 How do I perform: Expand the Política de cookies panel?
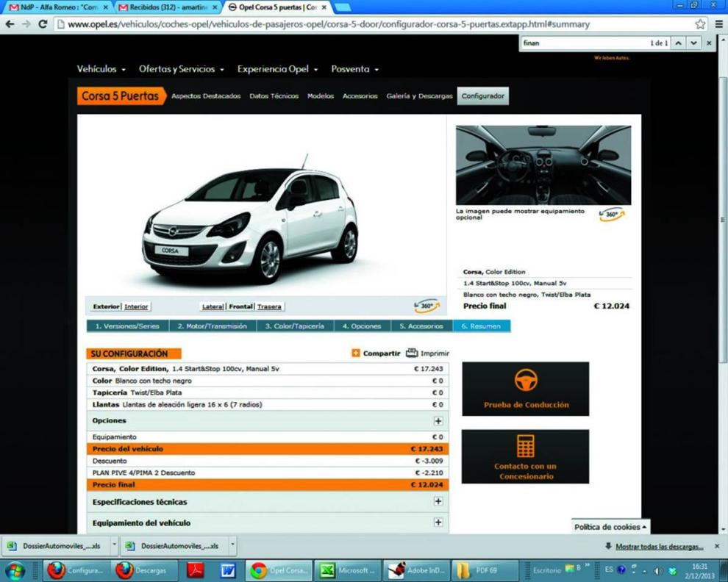coord(610,527)
